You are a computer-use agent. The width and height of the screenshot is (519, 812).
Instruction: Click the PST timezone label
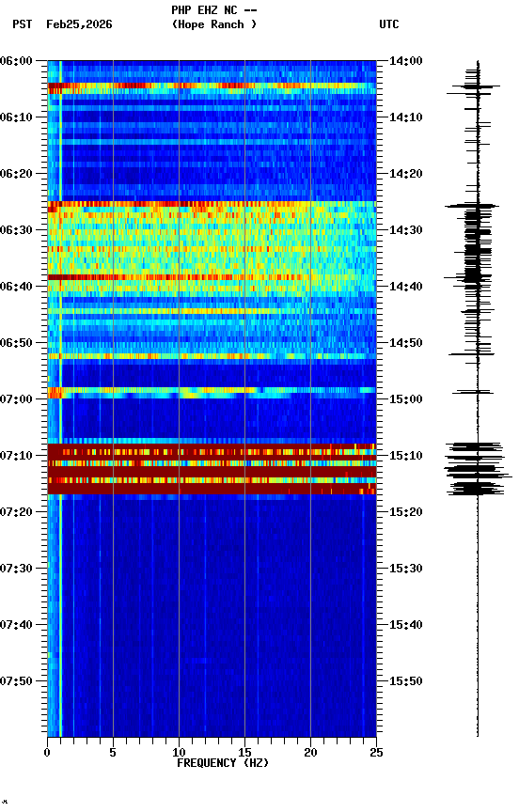(x=23, y=24)
